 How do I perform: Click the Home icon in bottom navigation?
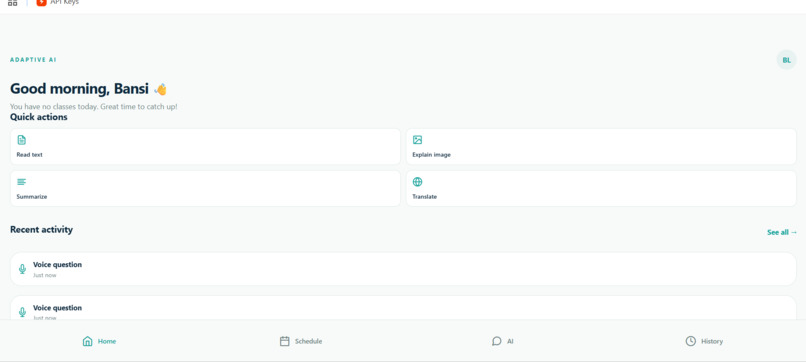point(87,341)
